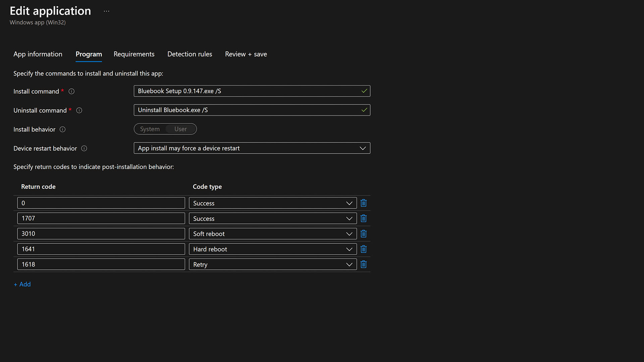
Task: Delete the return code 0 row
Action: tap(363, 203)
